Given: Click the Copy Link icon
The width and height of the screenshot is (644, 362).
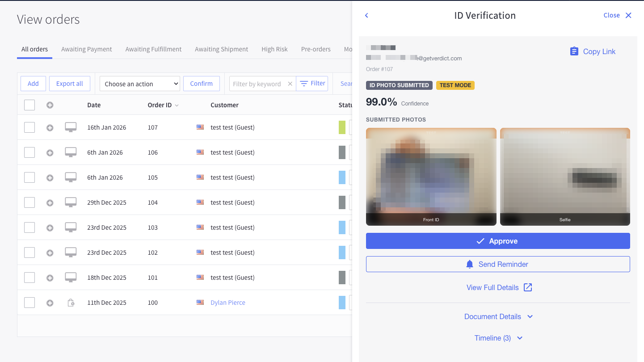Looking at the screenshot, I should [x=574, y=51].
